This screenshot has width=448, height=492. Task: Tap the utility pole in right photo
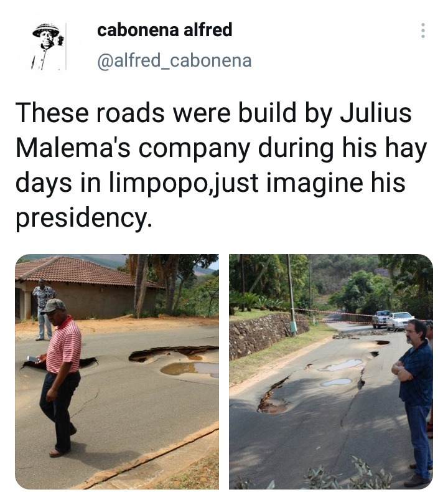pos(291,295)
